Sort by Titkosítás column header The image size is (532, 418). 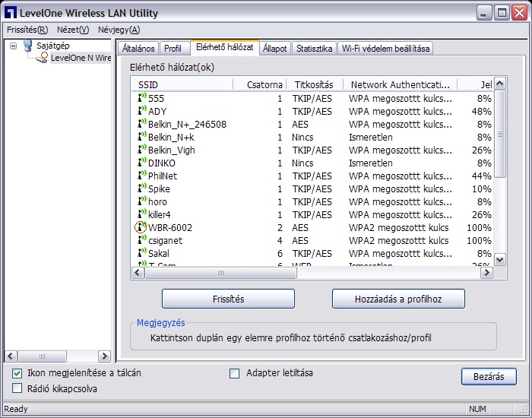[x=315, y=84]
